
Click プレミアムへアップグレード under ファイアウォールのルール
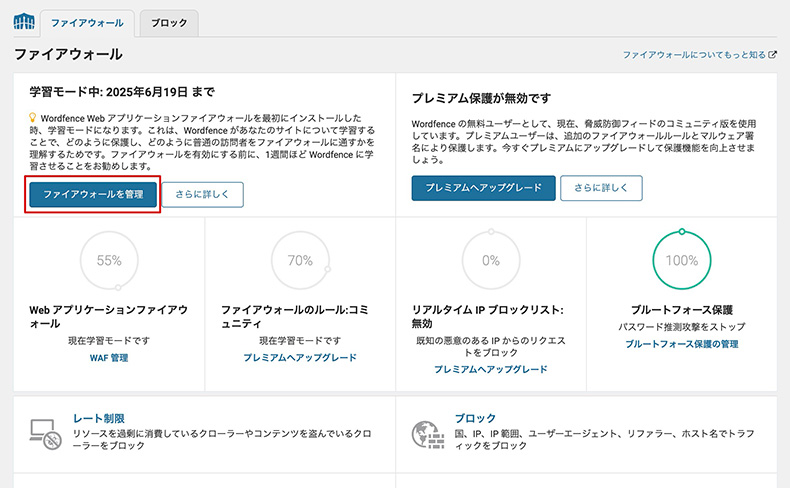click(300, 358)
